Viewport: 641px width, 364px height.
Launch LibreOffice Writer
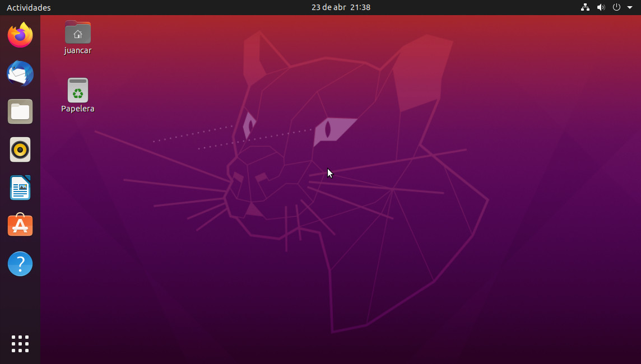coord(20,188)
